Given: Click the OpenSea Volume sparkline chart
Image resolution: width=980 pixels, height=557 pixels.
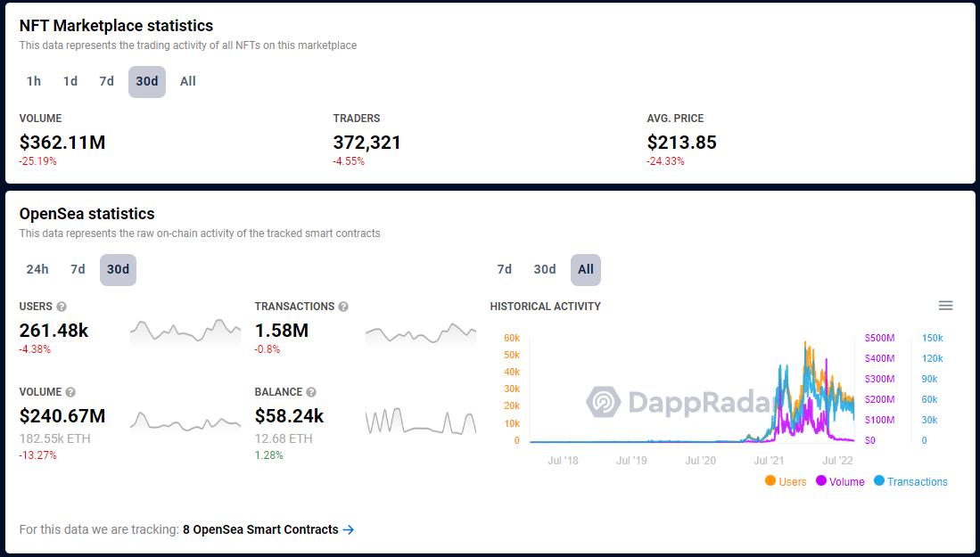Looking at the screenshot, I should coord(185,421).
